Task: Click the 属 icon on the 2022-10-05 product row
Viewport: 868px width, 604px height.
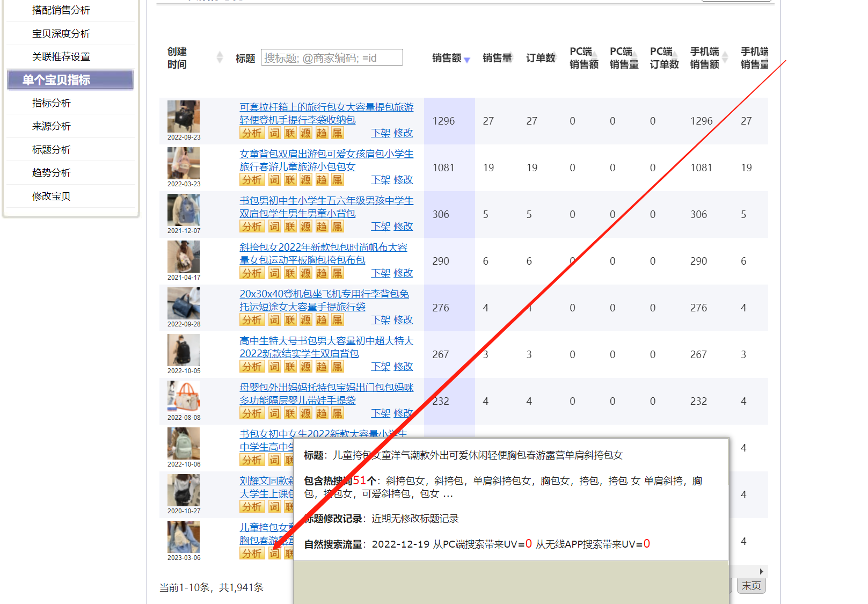Action: (x=337, y=367)
